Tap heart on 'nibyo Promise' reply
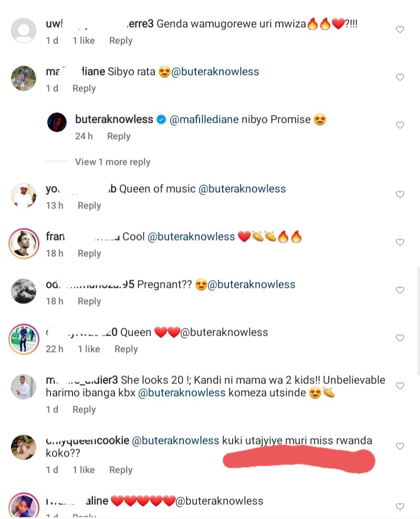The width and height of the screenshot is (420, 519). [400, 125]
